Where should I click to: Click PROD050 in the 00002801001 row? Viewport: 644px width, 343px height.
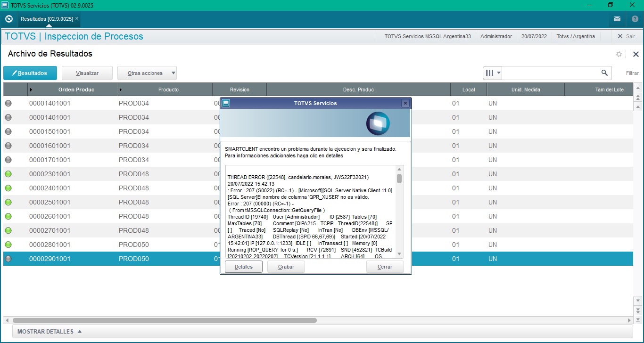(x=134, y=245)
